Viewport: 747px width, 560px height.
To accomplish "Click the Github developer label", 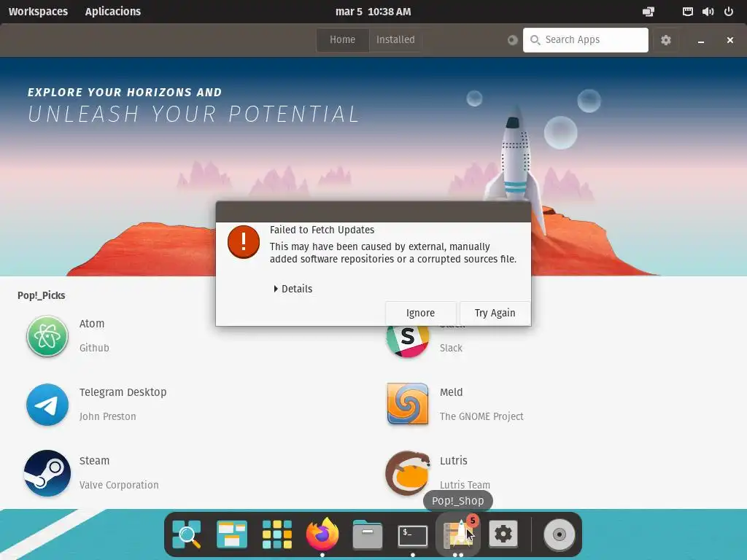I will 94,348.
